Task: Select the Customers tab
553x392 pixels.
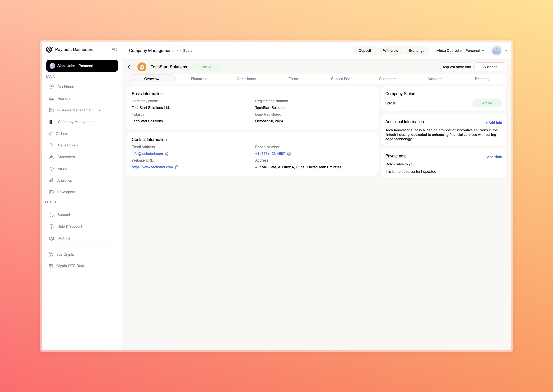Action: [388, 79]
